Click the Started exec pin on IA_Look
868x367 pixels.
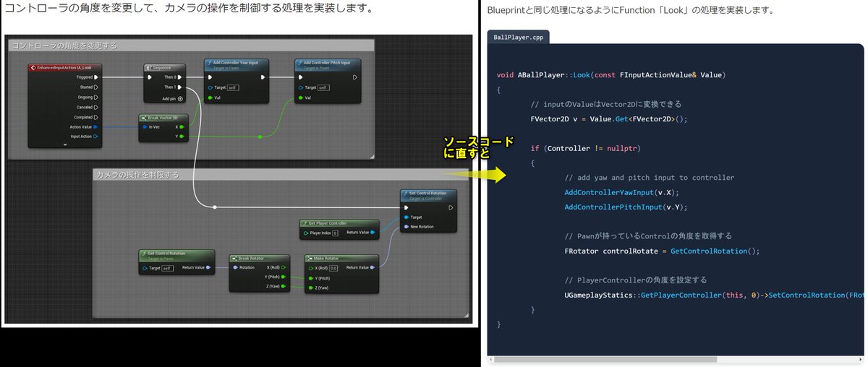click(96, 87)
